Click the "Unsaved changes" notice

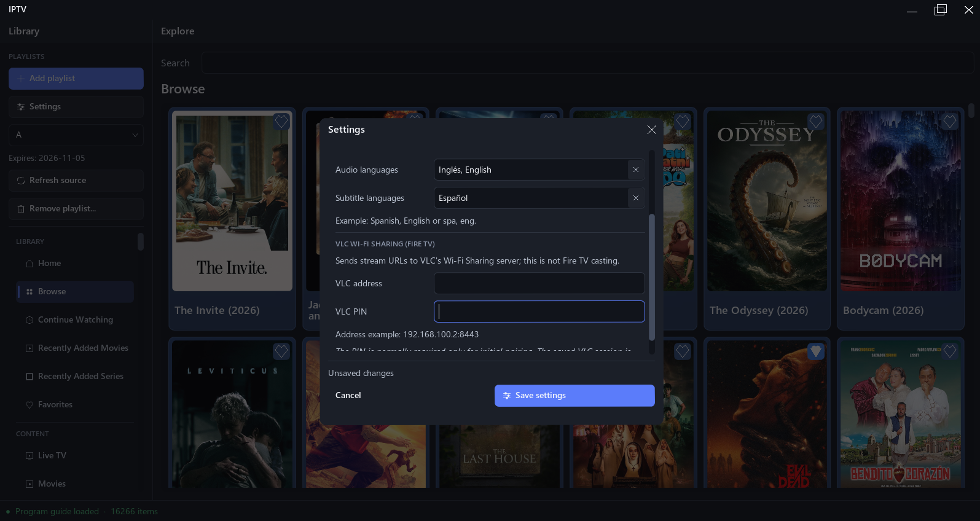tap(361, 373)
